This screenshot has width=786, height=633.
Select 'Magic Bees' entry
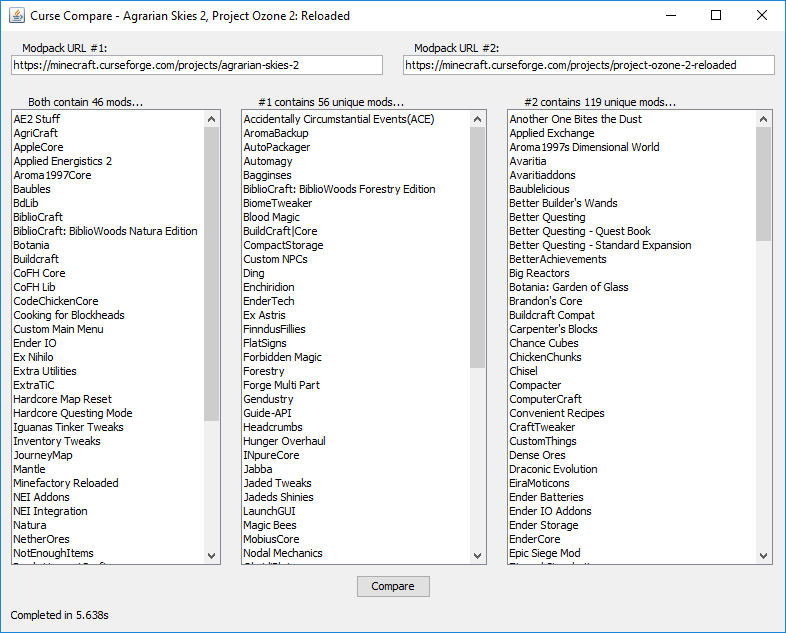point(270,525)
